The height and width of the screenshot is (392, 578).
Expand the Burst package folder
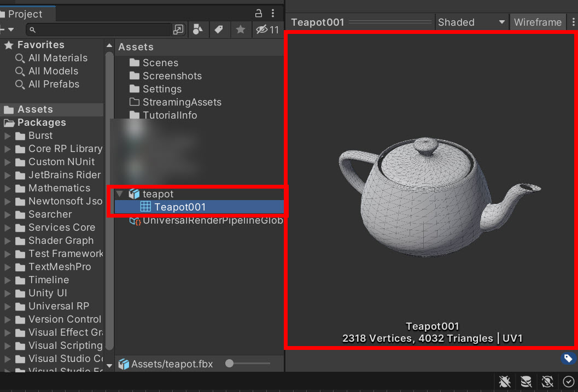pos(7,136)
